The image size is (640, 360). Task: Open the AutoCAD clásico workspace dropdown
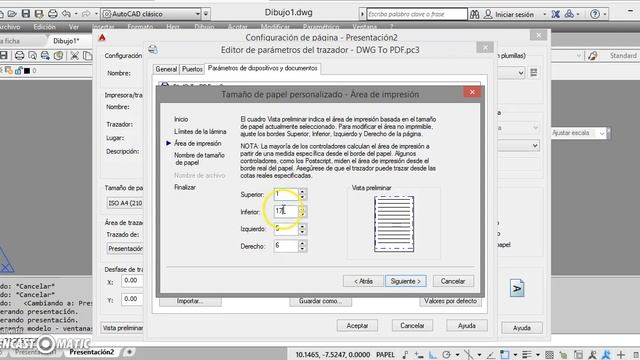point(151,14)
